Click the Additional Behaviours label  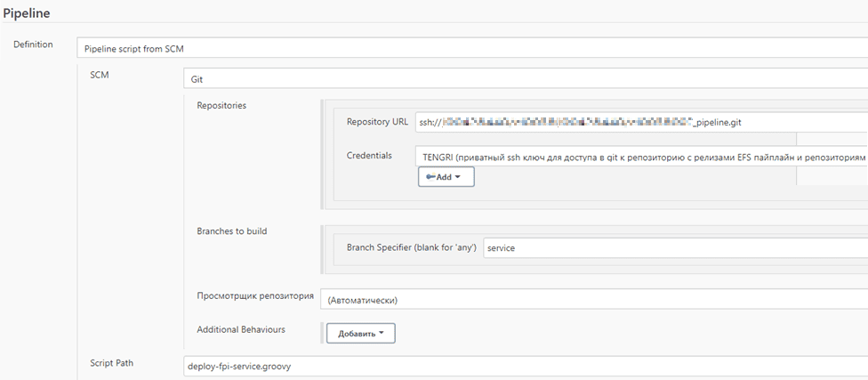(240, 329)
